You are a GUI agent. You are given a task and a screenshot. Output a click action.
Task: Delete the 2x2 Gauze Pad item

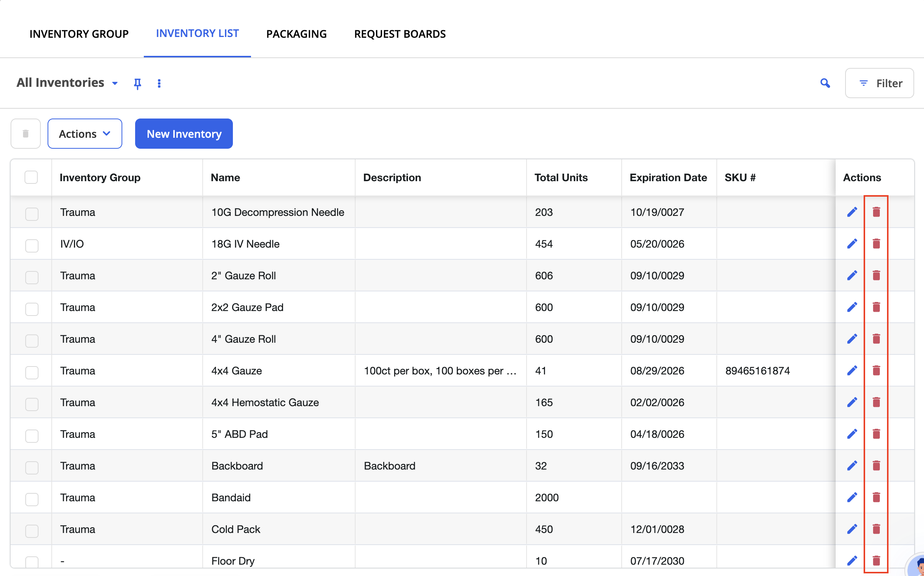(x=876, y=307)
